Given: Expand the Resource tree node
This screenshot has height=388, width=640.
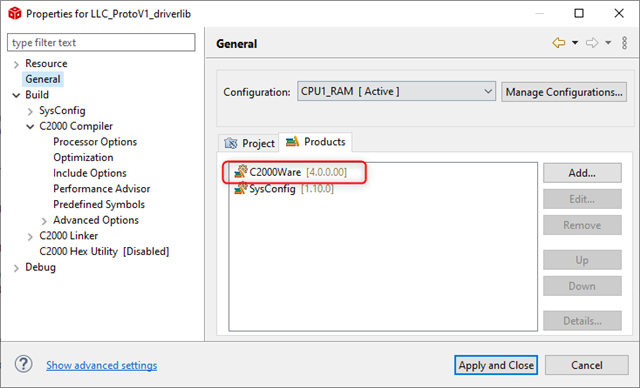Looking at the screenshot, I should point(16,64).
